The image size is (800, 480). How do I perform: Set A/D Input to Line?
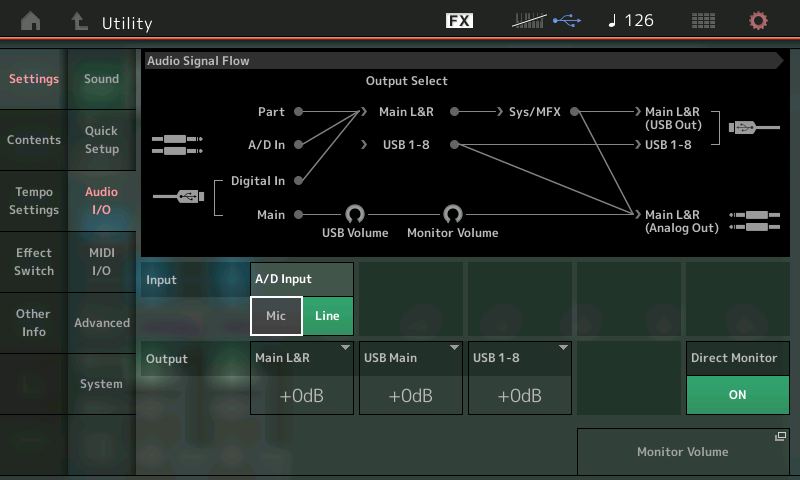pyautogui.click(x=328, y=316)
